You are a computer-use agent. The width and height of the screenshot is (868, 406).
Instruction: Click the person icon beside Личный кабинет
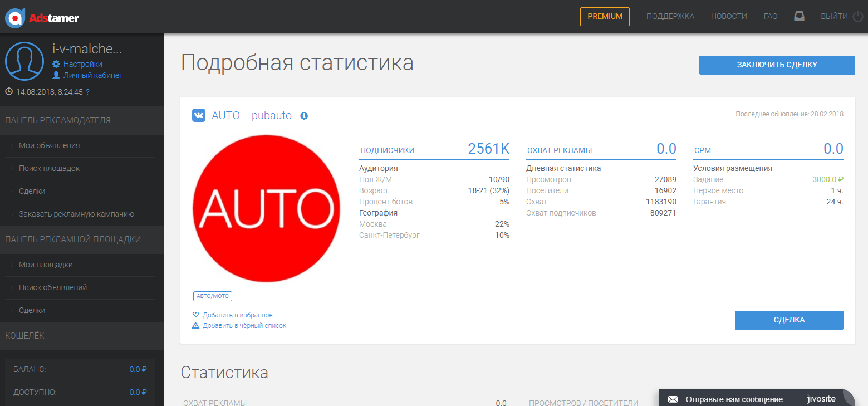tap(56, 75)
